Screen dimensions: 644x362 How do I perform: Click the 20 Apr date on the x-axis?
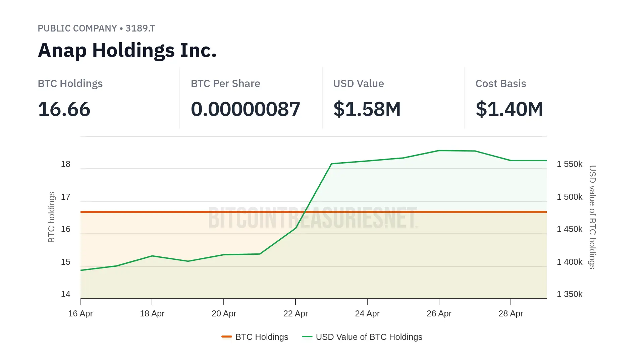pos(224,314)
